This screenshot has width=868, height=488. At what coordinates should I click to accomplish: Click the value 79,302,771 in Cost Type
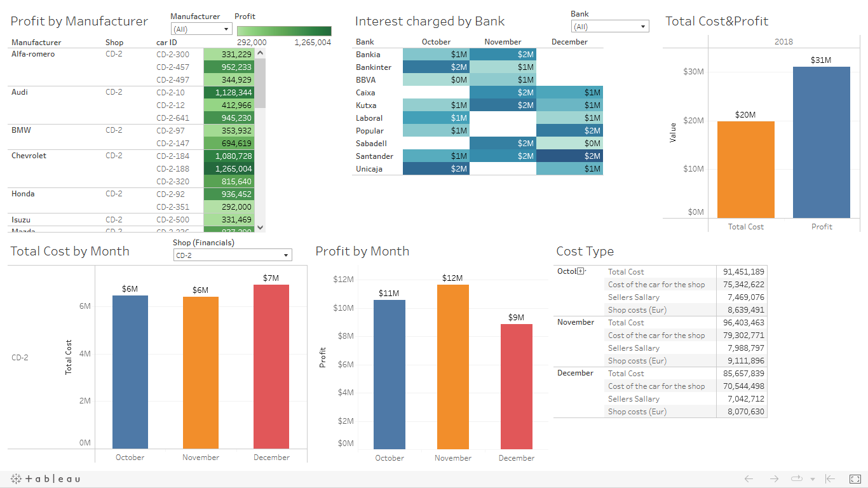point(743,335)
